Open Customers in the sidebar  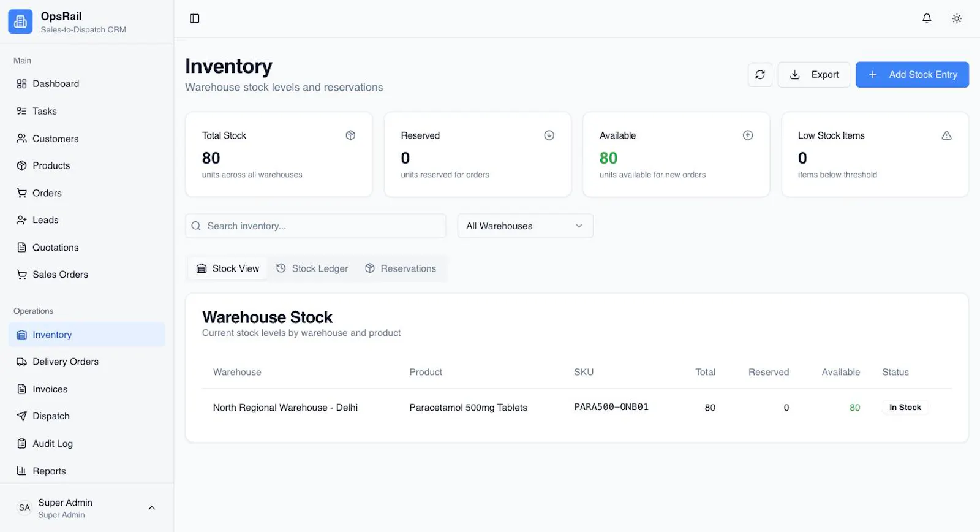point(87,139)
